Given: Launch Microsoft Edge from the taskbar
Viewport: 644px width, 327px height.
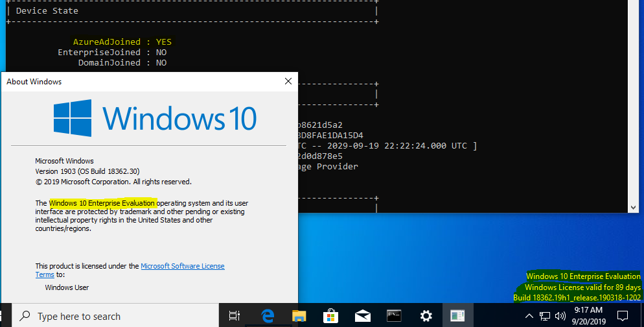Looking at the screenshot, I should pos(268,316).
